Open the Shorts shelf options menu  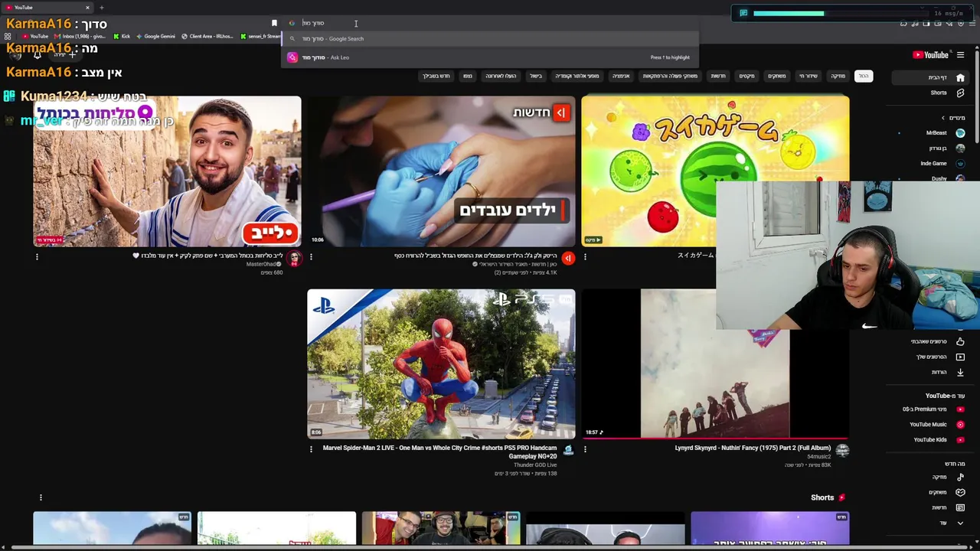pos(41,497)
